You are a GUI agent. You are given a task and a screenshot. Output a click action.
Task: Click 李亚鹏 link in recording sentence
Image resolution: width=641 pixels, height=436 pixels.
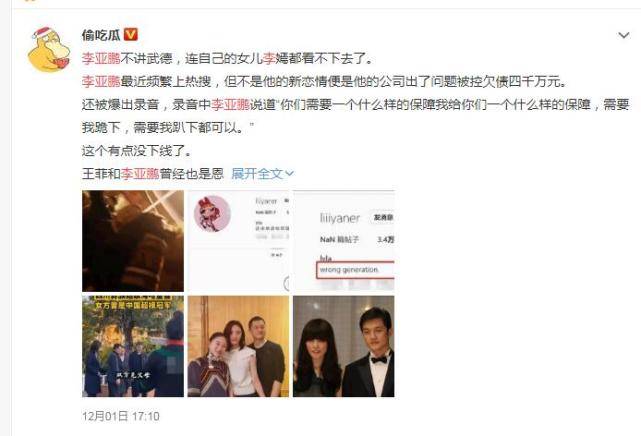pyautogui.click(x=230, y=105)
